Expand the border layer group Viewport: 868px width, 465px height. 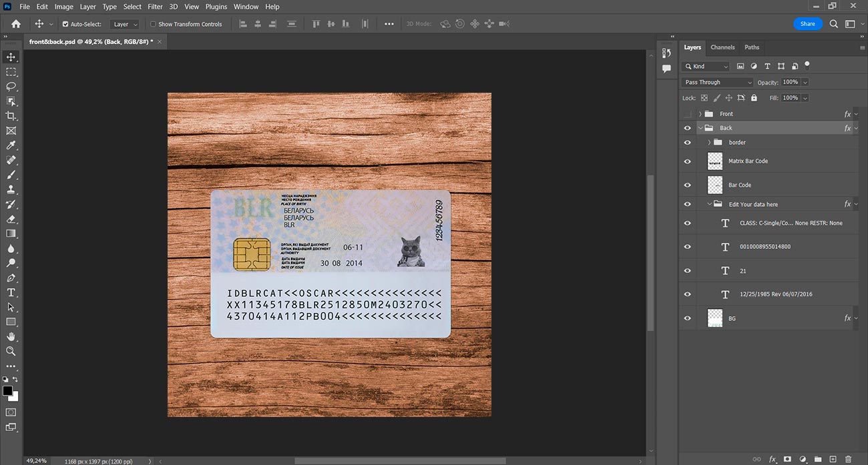709,142
